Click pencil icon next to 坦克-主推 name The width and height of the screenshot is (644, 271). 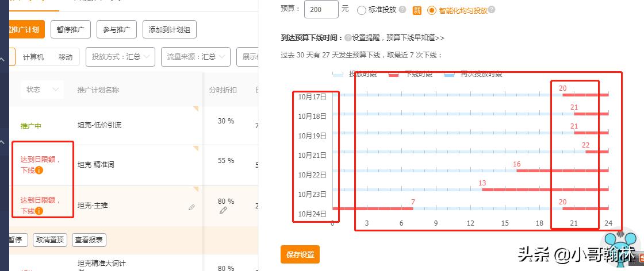point(192,207)
